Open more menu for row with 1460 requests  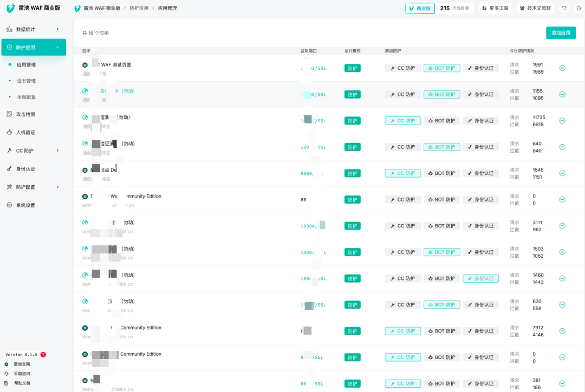pos(562,279)
